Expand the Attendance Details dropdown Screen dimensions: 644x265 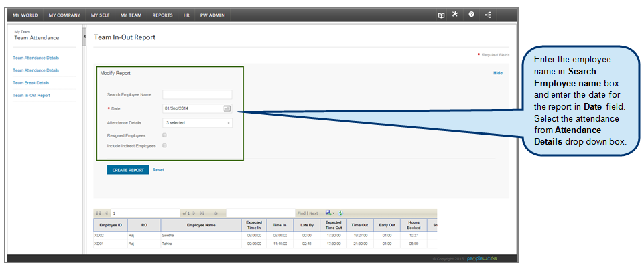click(197, 122)
